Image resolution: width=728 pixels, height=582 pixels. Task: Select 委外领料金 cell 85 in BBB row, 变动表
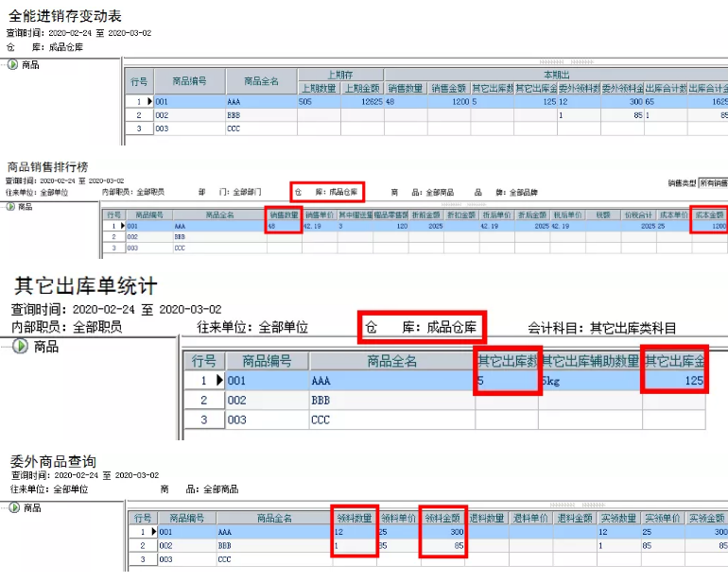622,115
